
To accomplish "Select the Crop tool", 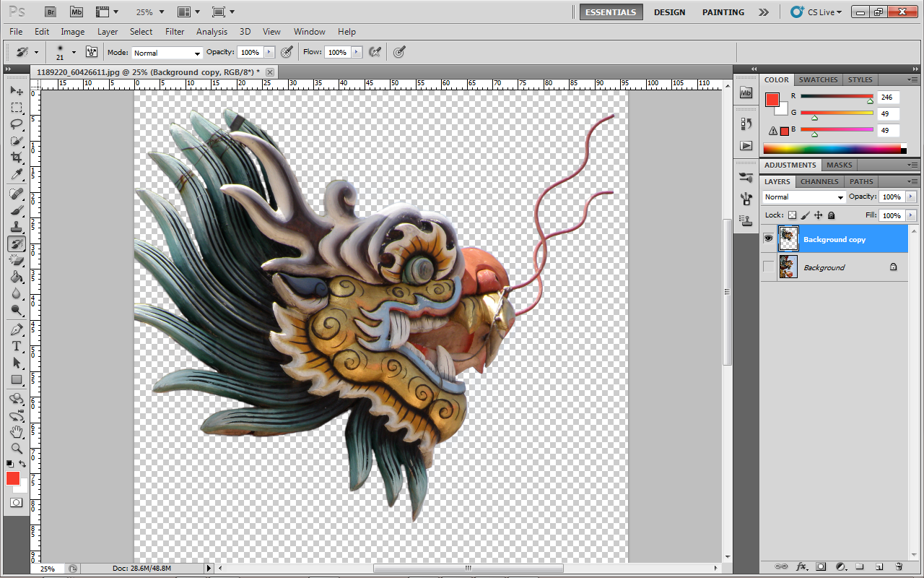I will pos(17,158).
